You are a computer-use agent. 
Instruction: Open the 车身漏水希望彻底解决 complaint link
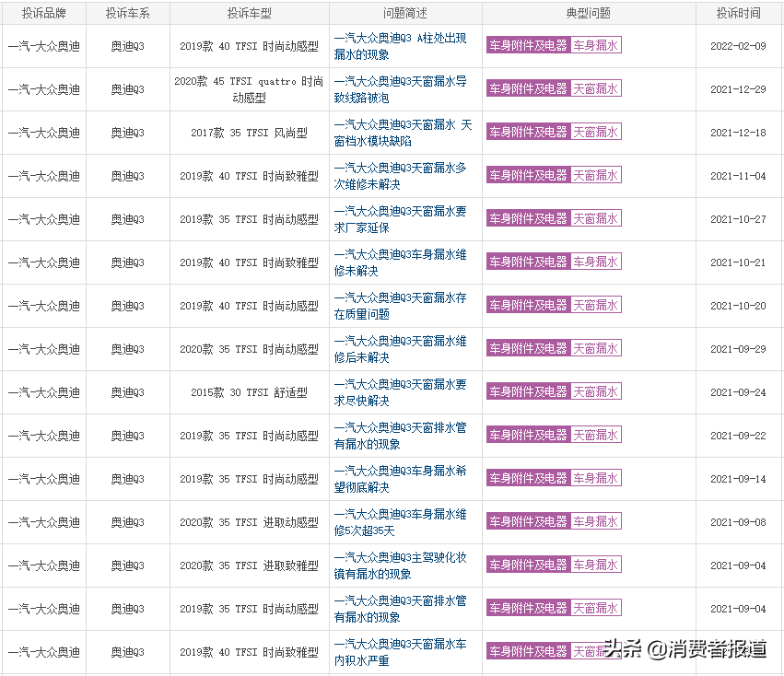pyautogui.click(x=400, y=479)
